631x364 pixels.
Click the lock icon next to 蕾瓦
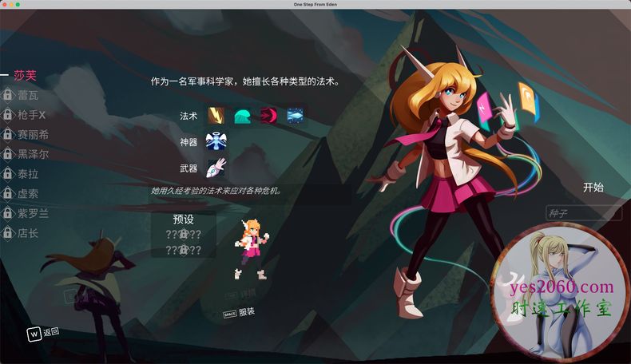[8, 96]
